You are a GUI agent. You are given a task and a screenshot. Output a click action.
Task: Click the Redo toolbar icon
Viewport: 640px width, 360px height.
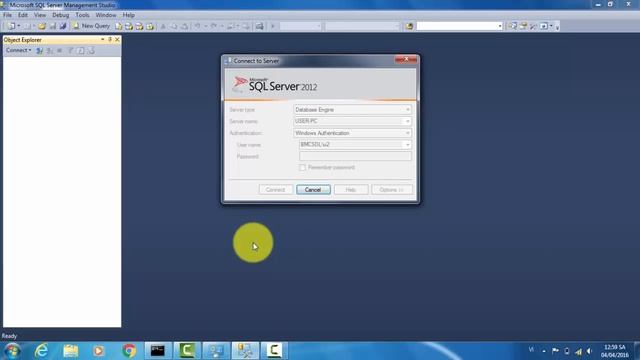click(213, 26)
